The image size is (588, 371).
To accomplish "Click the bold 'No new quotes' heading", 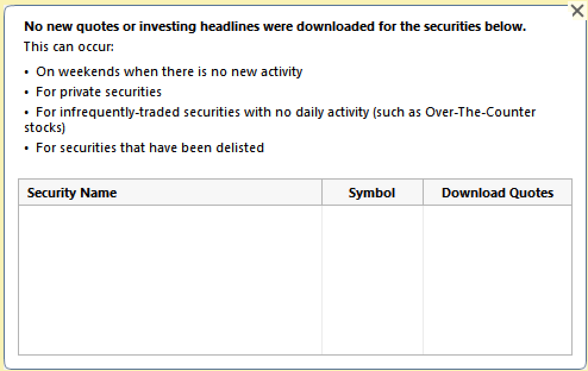I will click(x=275, y=27).
